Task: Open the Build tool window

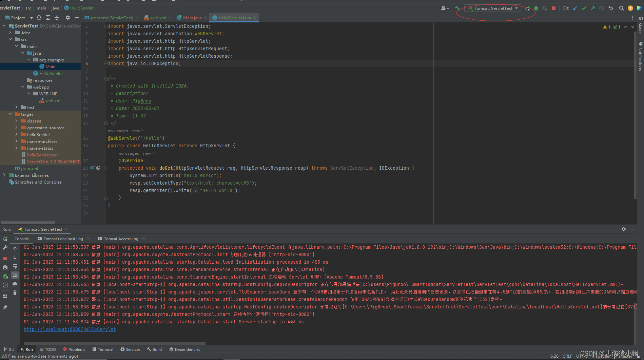Action: 154,349
